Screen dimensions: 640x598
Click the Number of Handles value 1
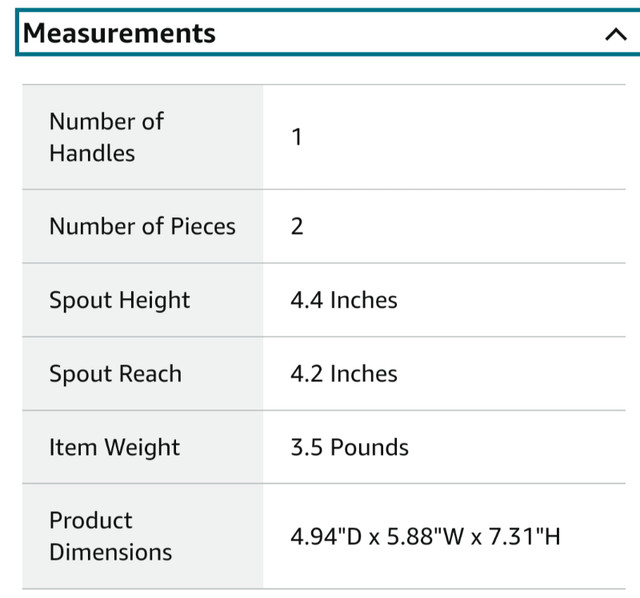pos(297,137)
